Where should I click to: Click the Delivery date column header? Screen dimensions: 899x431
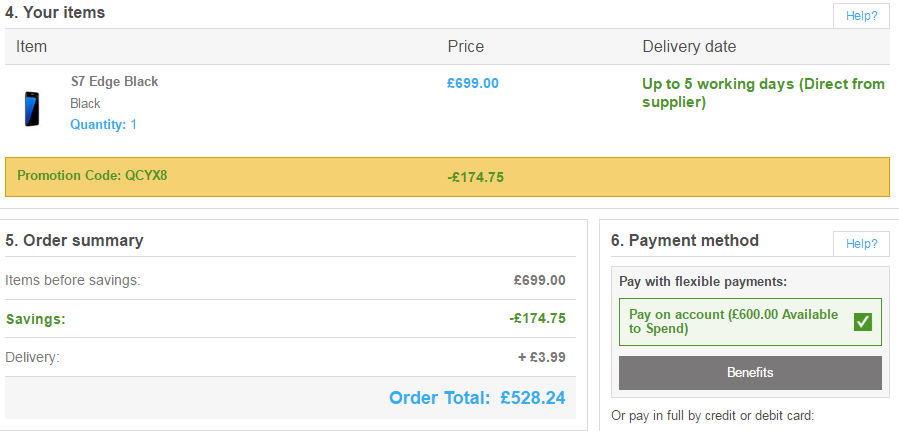point(688,47)
